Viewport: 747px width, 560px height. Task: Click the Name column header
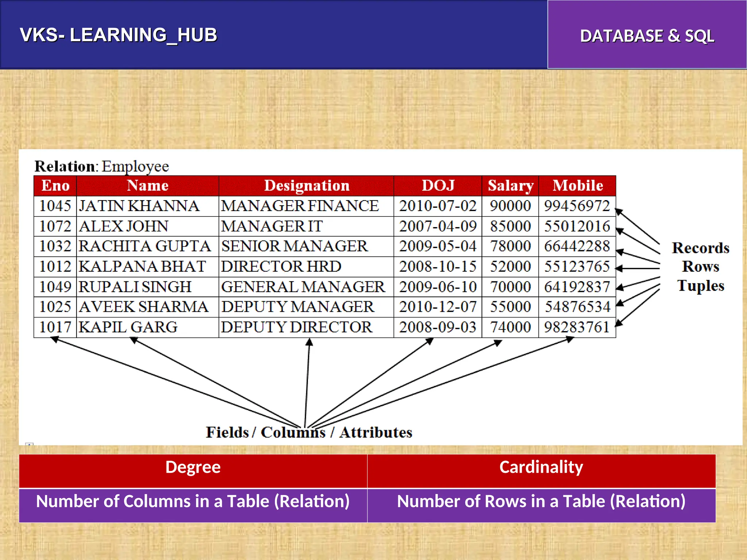pyautogui.click(x=148, y=186)
